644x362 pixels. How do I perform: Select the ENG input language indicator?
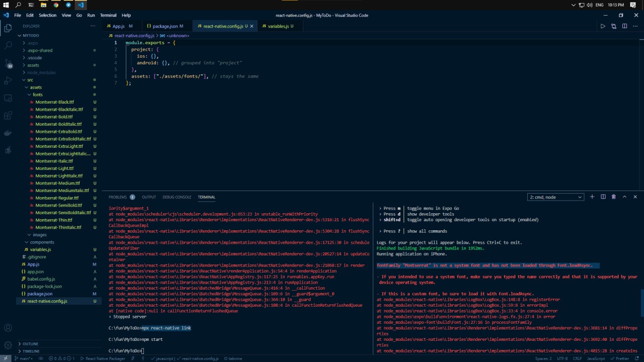(x=600, y=5)
